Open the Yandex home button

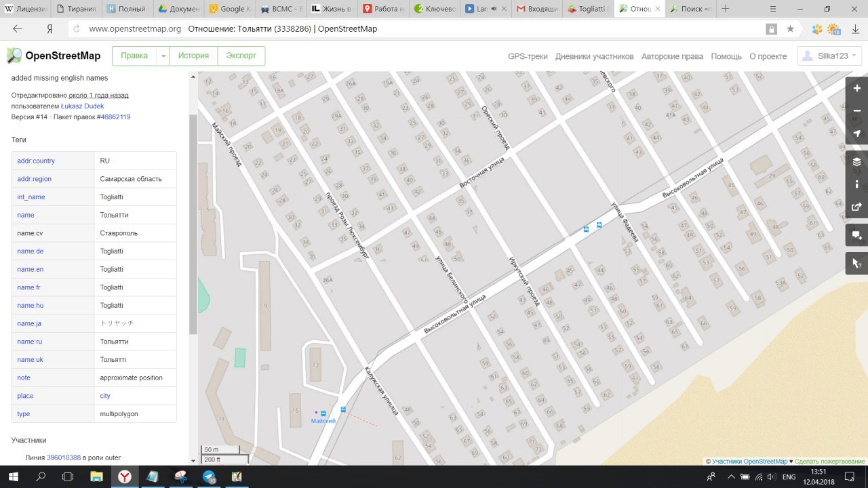click(x=50, y=29)
